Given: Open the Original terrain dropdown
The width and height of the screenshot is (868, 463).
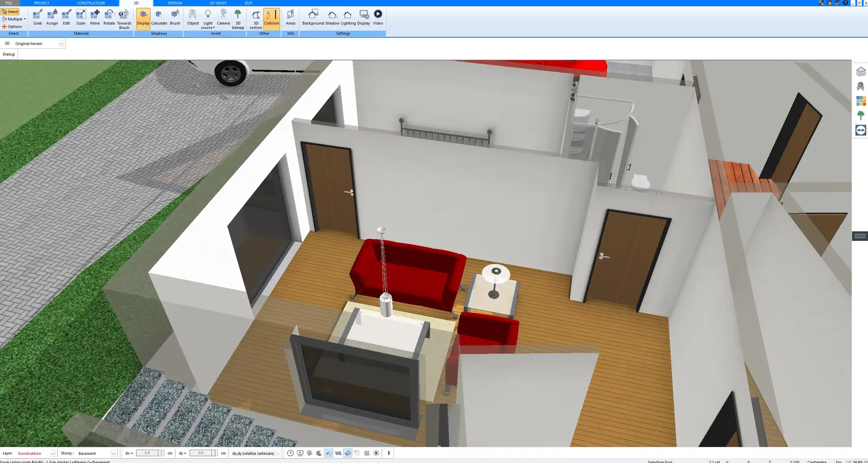Looking at the screenshot, I should (x=61, y=43).
